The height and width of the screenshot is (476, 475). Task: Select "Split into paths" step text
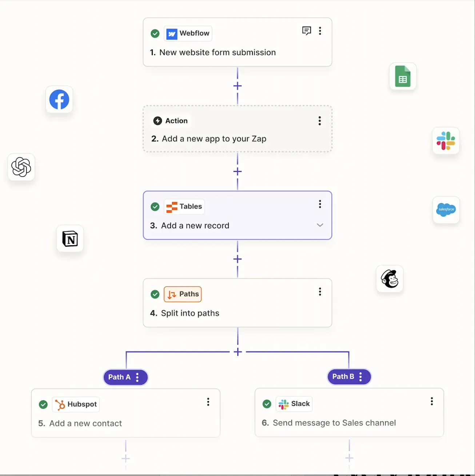(x=190, y=313)
